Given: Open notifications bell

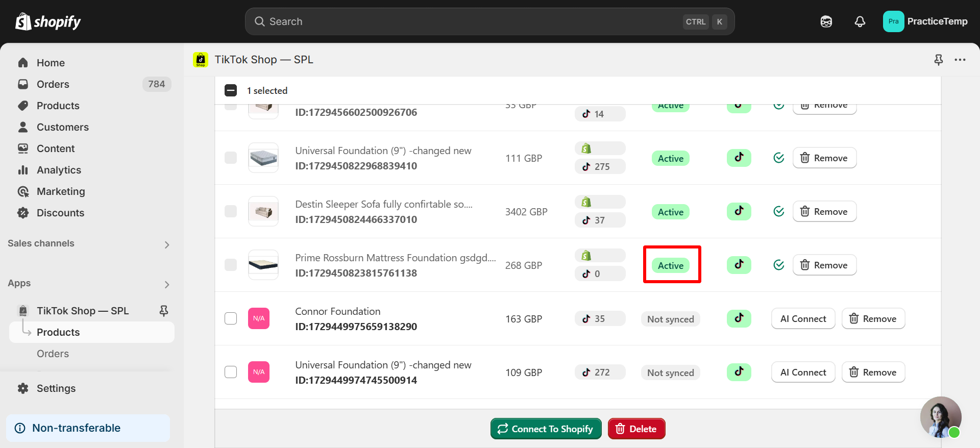Looking at the screenshot, I should click(x=860, y=21).
